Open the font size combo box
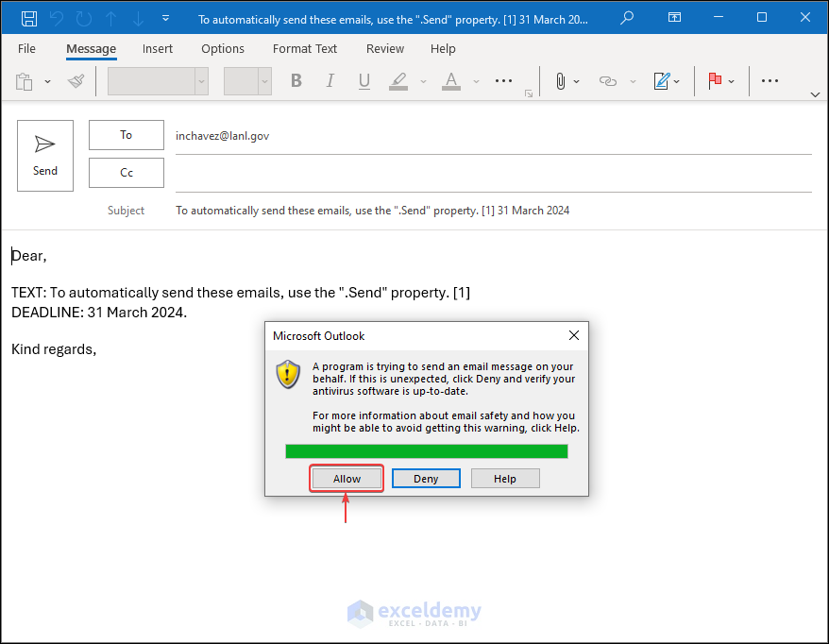 [247, 81]
